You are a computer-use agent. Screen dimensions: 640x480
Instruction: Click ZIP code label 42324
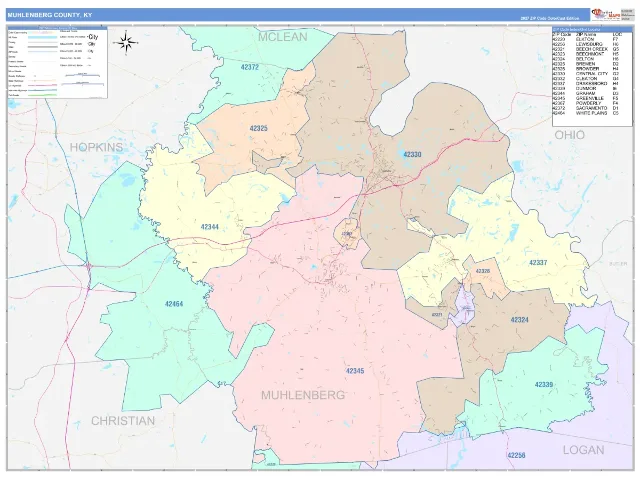point(519,320)
